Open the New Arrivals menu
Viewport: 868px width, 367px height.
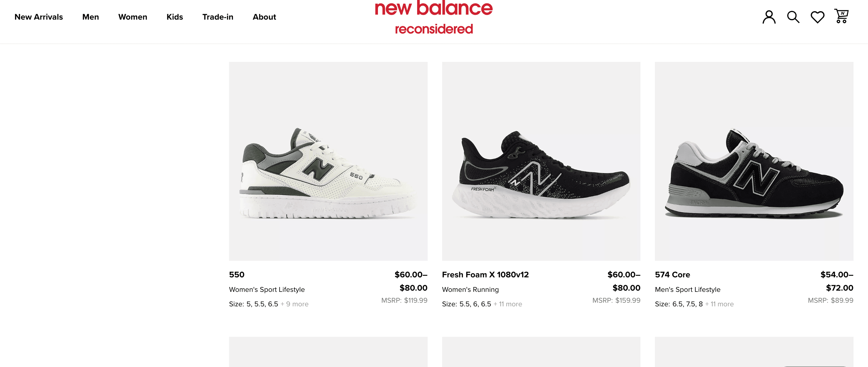tap(39, 17)
